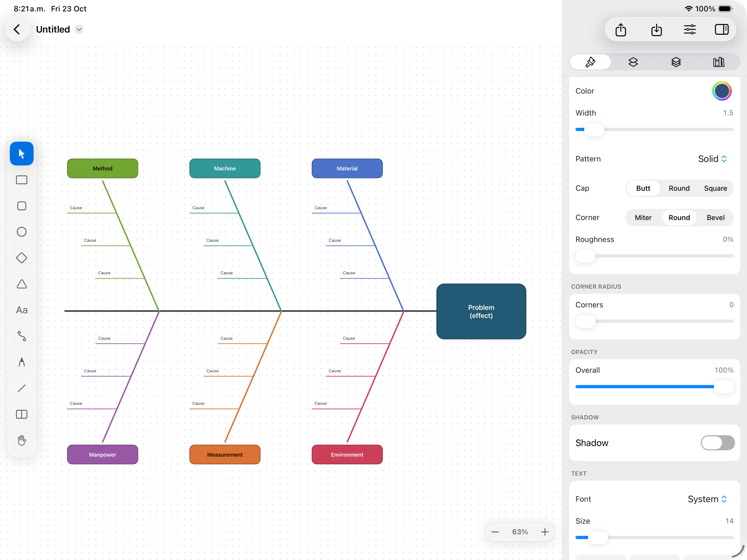Open the sliders settings icon
This screenshot has width=747, height=560.
coord(689,29)
